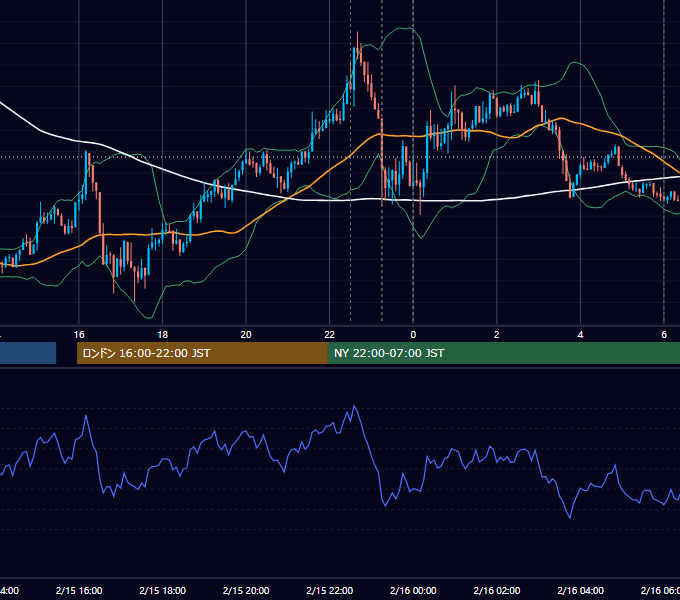
Task: Click the '2/15 22:00' date label
Action: tap(330, 590)
